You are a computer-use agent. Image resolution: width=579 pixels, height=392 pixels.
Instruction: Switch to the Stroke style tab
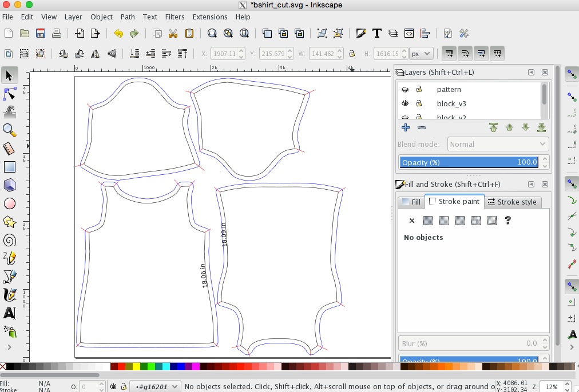pos(512,202)
